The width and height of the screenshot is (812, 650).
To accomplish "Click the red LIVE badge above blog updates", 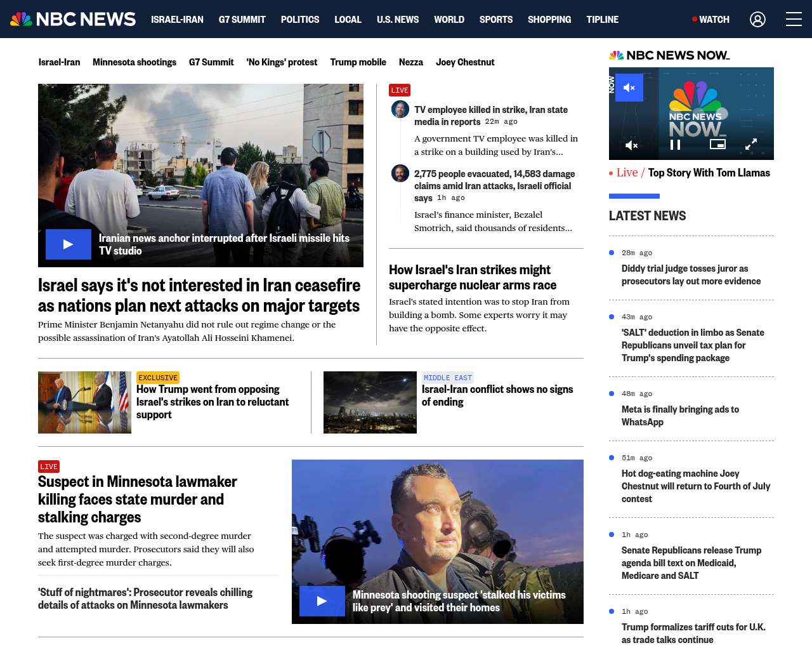I will point(400,90).
